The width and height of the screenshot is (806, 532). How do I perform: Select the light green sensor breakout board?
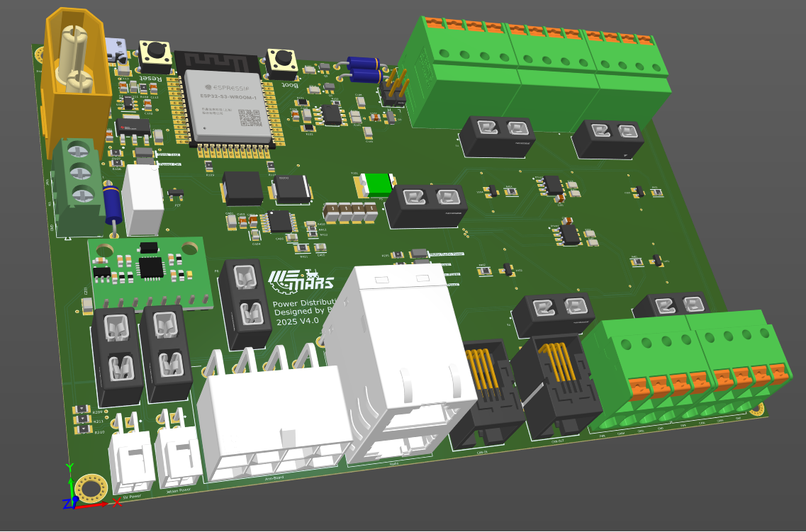tap(150, 272)
